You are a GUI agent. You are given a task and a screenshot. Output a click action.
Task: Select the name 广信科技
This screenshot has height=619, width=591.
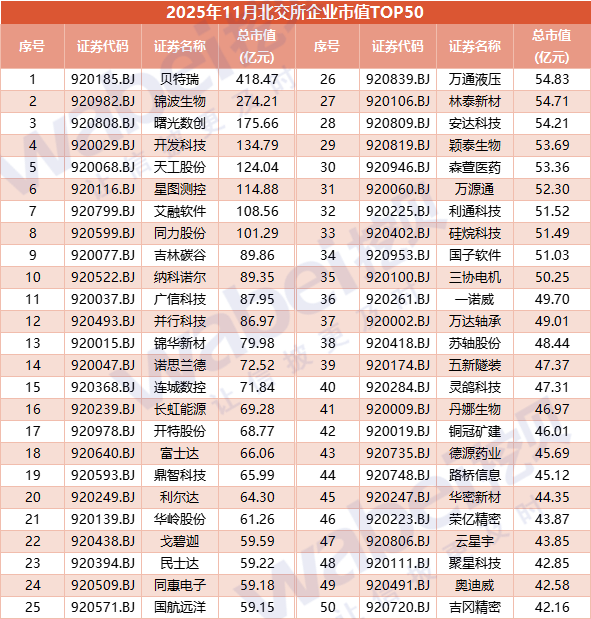180,300
